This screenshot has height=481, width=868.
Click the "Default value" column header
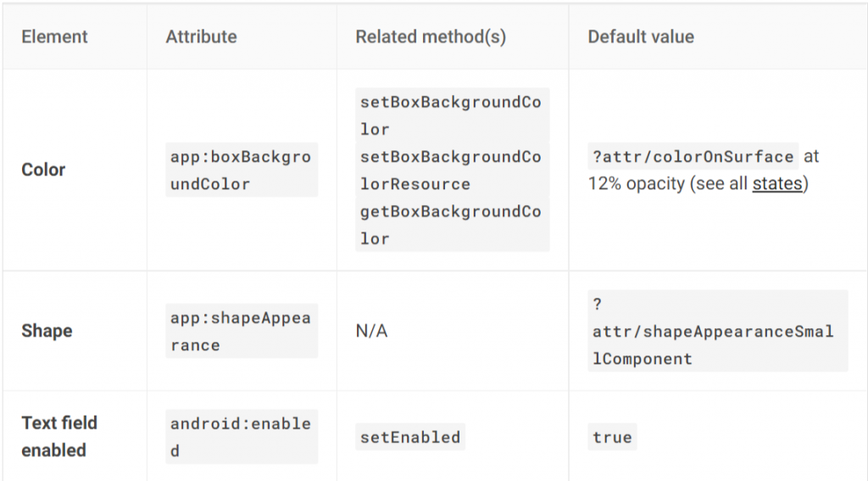pyautogui.click(x=641, y=36)
